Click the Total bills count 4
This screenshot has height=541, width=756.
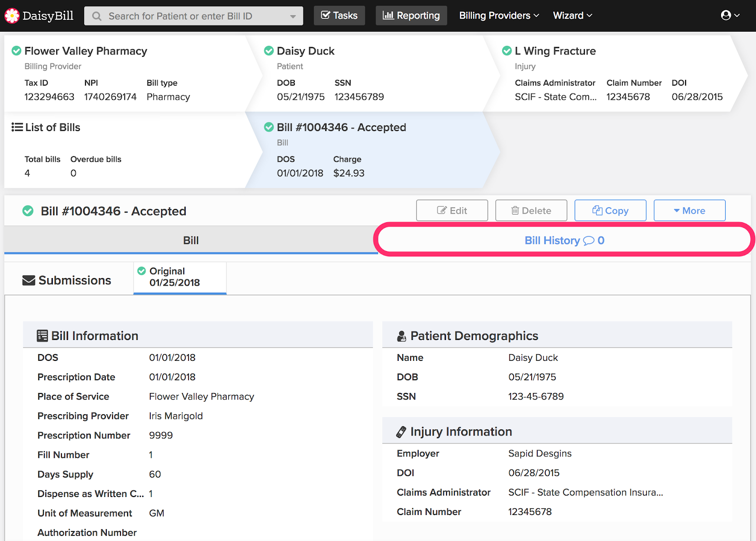pos(27,173)
